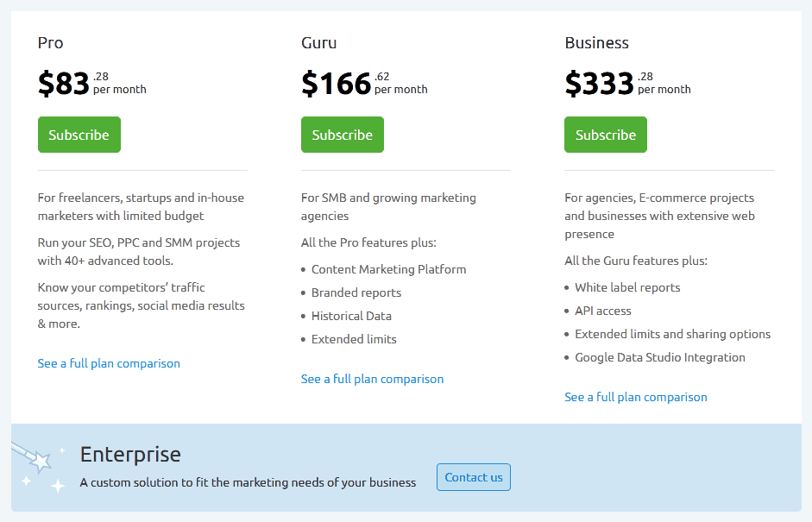Click the Historical Data feature bullet
This screenshot has width=812, height=522.
[x=351, y=316]
